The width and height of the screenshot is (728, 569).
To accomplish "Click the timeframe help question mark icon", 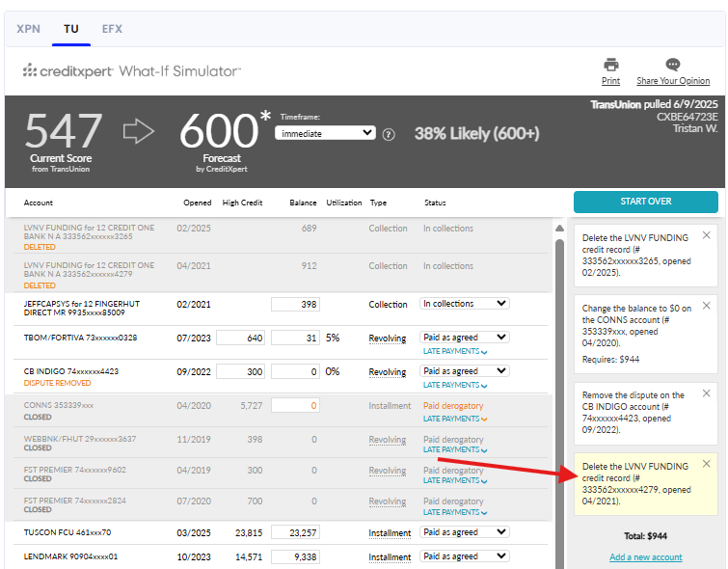I will pos(389,134).
